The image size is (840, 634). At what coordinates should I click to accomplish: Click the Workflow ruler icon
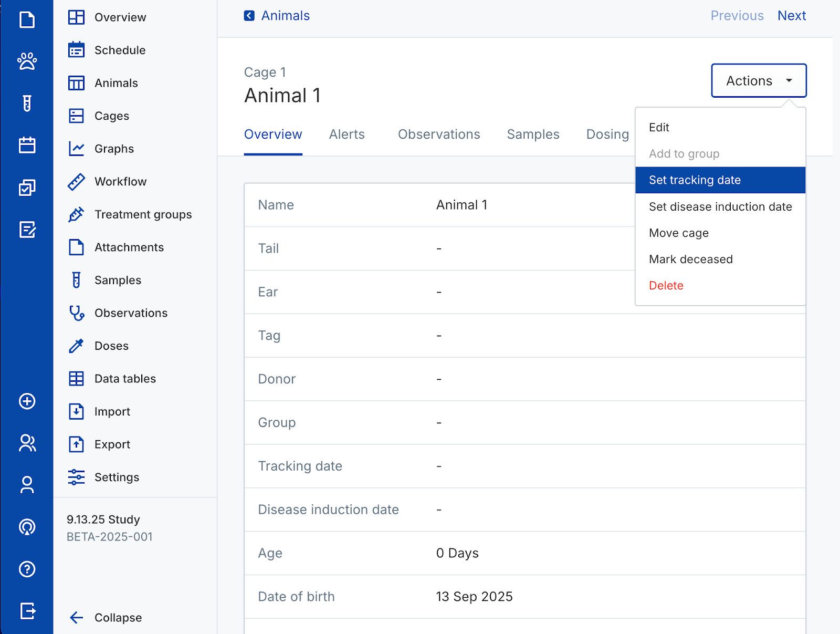tap(76, 182)
